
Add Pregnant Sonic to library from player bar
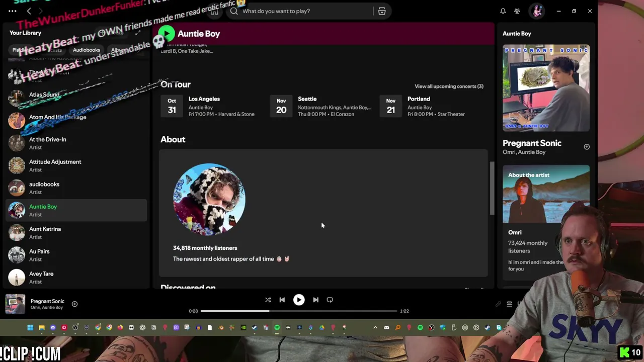[x=74, y=304]
